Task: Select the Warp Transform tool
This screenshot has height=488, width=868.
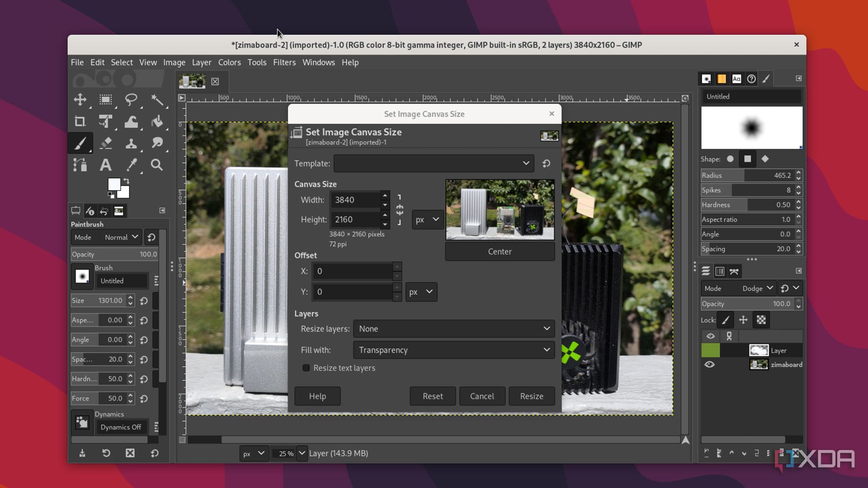Action: [131, 122]
